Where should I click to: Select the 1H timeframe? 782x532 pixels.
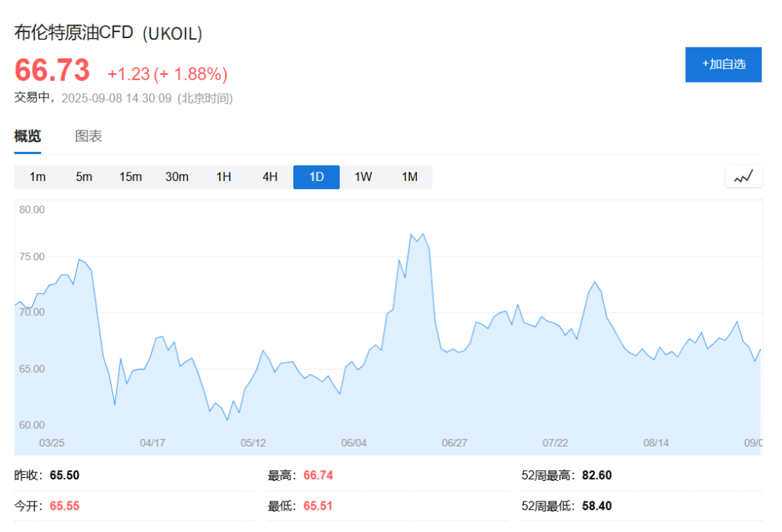[x=224, y=177]
